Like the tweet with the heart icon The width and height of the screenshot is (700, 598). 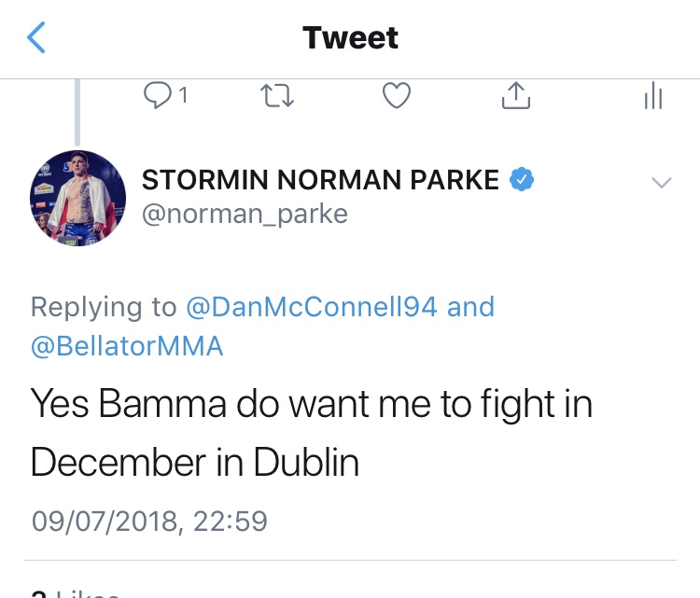[x=398, y=95]
